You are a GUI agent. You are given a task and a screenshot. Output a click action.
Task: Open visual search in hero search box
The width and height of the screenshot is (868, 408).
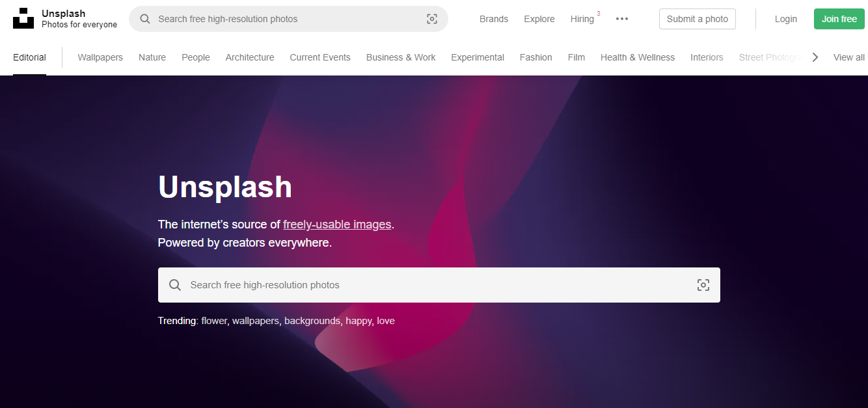tap(703, 285)
